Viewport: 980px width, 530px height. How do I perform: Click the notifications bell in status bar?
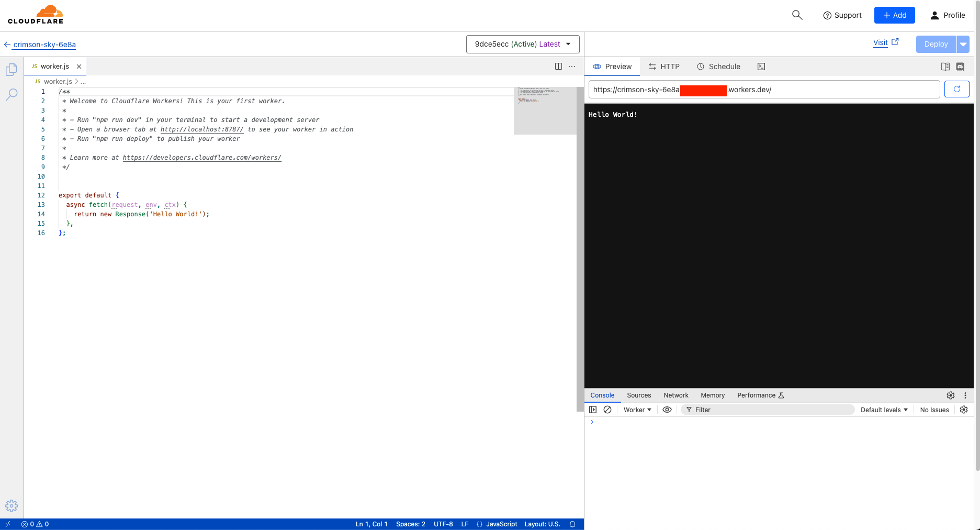572,524
